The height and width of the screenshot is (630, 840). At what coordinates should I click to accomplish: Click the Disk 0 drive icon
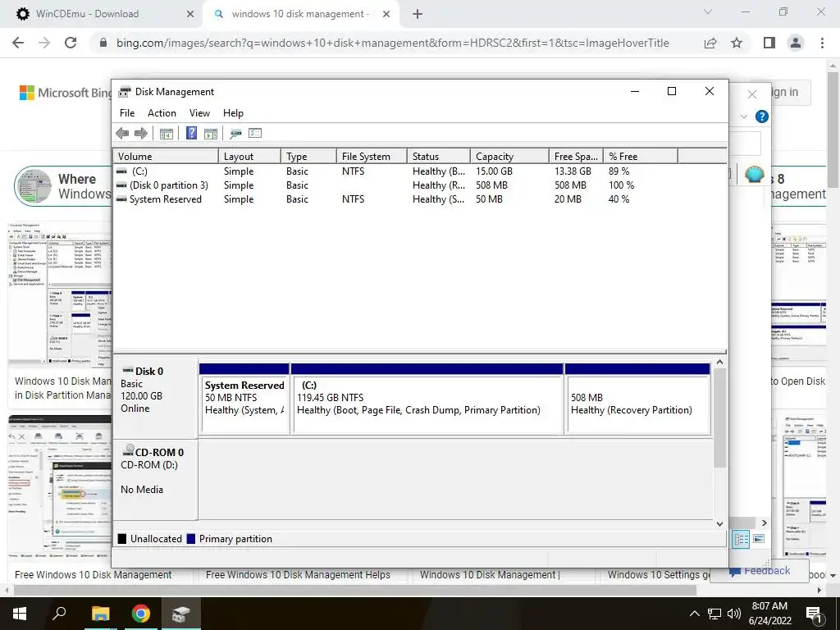(x=128, y=370)
